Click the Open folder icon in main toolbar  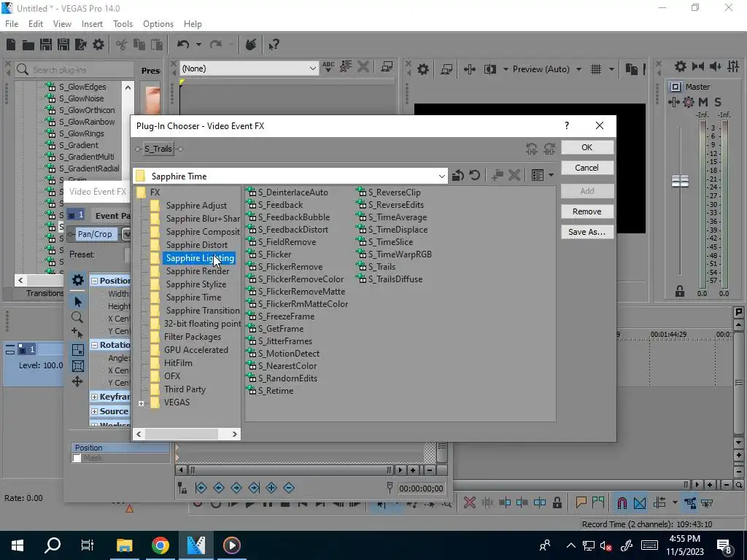pyautogui.click(x=28, y=44)
